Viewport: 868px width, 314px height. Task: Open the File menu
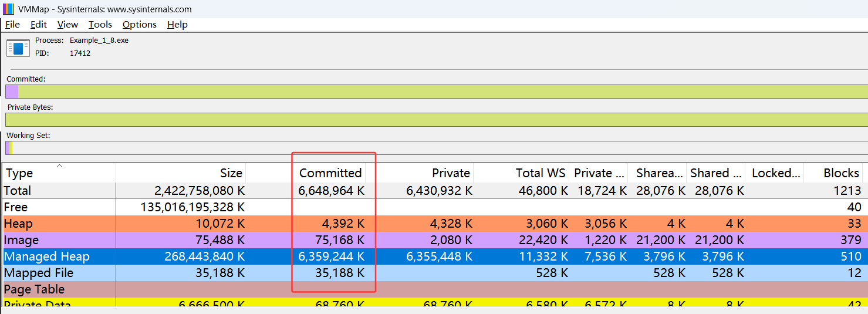[x=12, y=25]
